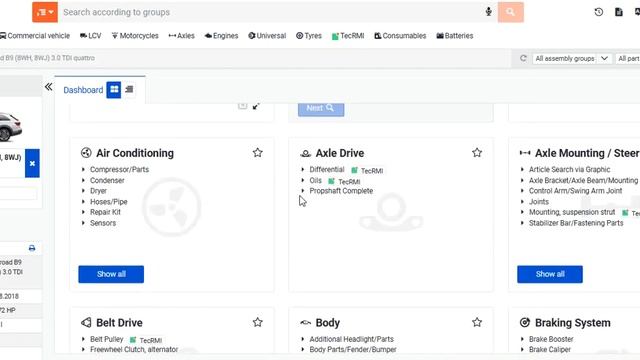This screenshot has width=640, height=360.
Task: Open the Air Conditioning heading
Action: point(135,153)
